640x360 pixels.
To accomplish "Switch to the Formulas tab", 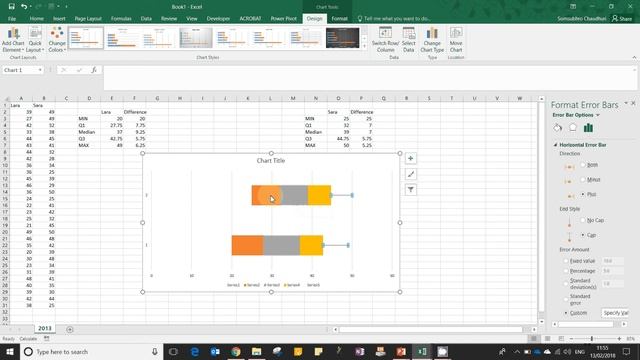I will (x=121, y=19).
